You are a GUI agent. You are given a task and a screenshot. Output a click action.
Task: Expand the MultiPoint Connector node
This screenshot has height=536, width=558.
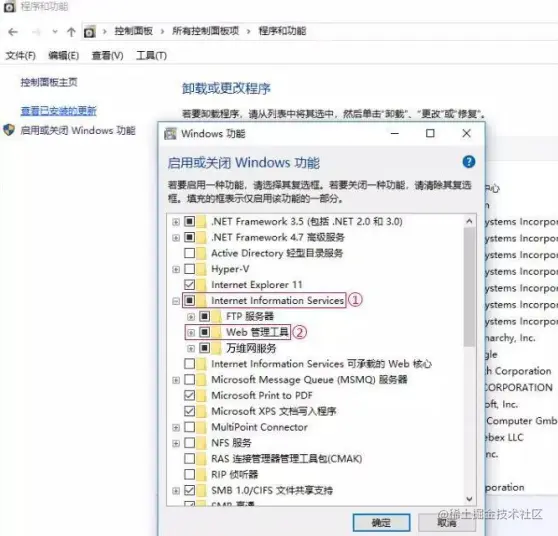(x=176, y=427)
